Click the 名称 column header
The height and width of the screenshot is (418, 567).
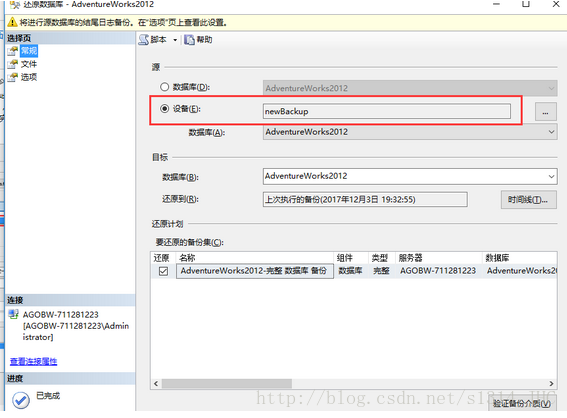click(255, 258)
